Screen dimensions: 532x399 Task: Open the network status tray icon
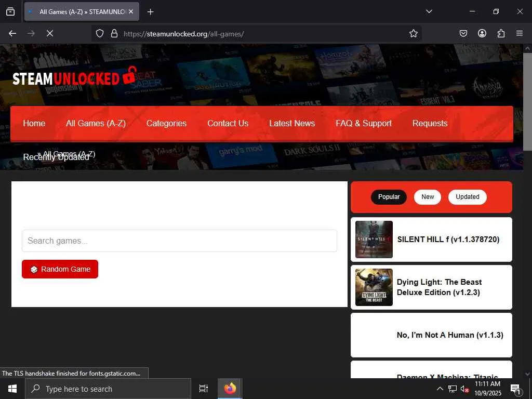point(453,389)
